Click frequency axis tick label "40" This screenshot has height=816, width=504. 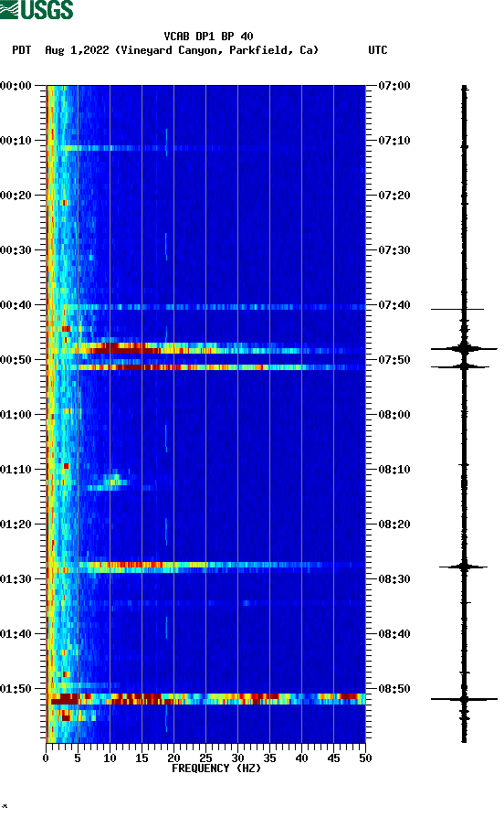[x=301, y=758]
